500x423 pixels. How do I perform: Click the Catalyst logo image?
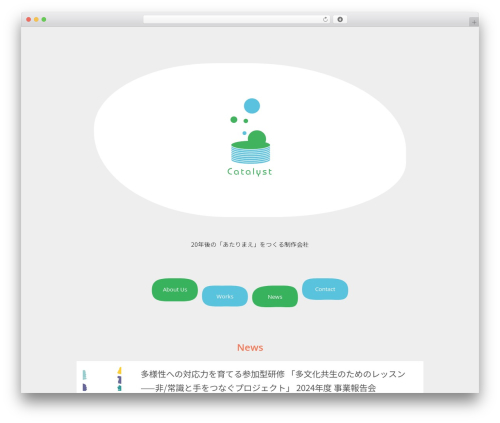point(250,137)
